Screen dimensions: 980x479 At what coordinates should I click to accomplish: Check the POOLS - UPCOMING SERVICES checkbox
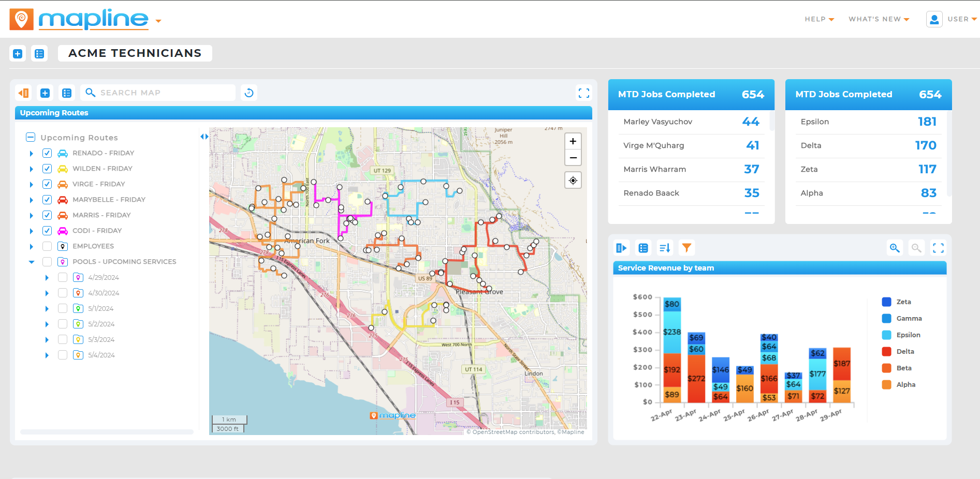pyautogui.click(x=47, y=262)
